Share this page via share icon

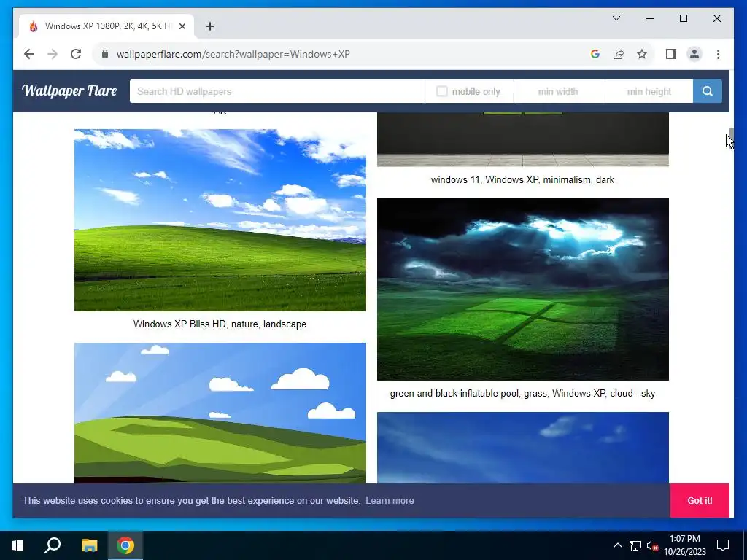point(619,54)
